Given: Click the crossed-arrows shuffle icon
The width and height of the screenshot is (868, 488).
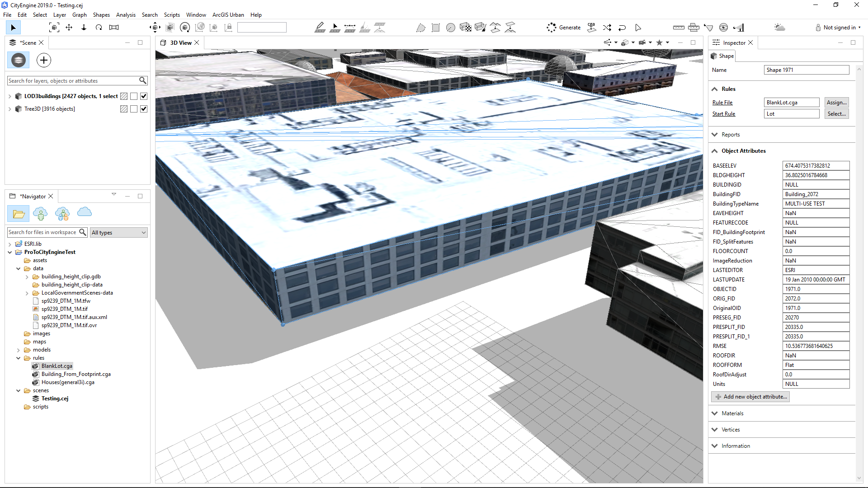Looking at the screenshot, I should [x=607, y=28].
